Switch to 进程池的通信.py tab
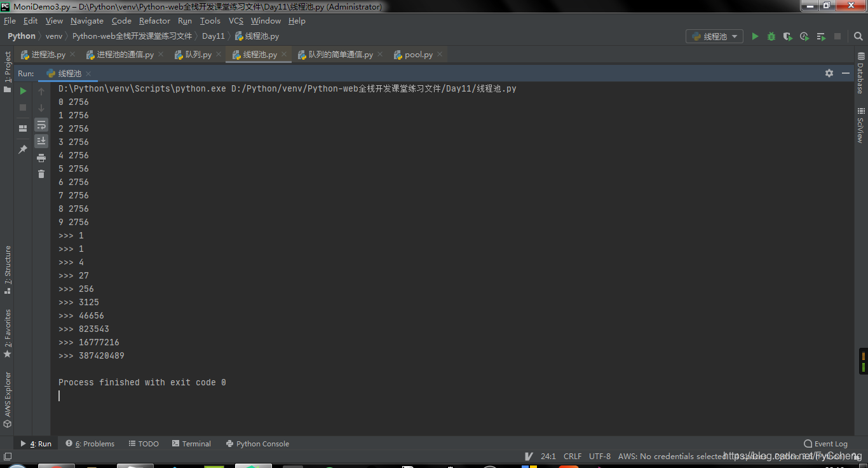The height and width of the screenshot is (468, 868). [125, 55]
